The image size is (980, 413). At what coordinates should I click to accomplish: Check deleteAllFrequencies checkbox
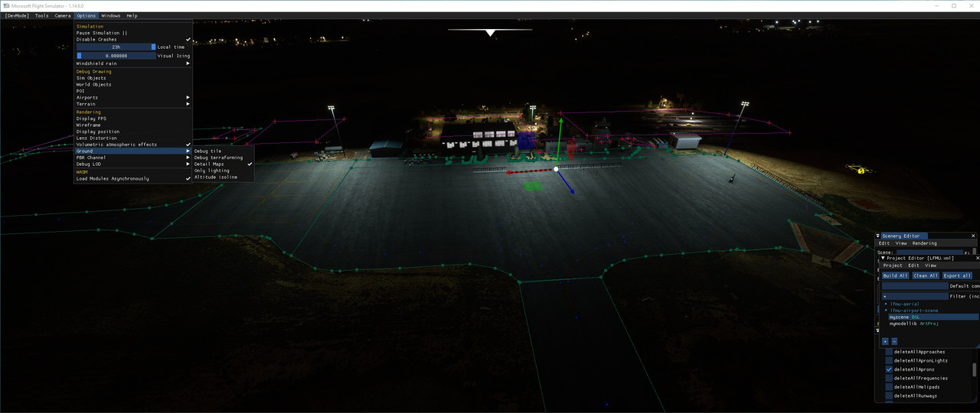tap(889, 378)
